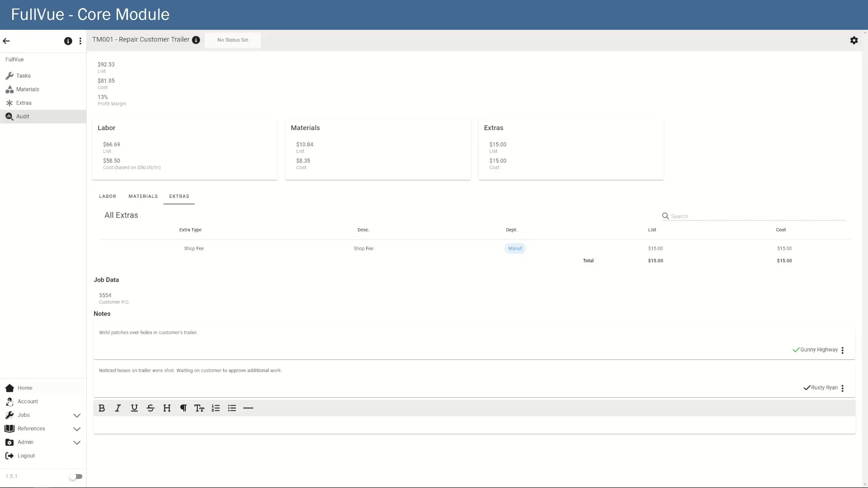Image resolution: width=868 pixels, height=488 pixels.
Task: Sort by Extra Type column header
Action: [190, 230]
